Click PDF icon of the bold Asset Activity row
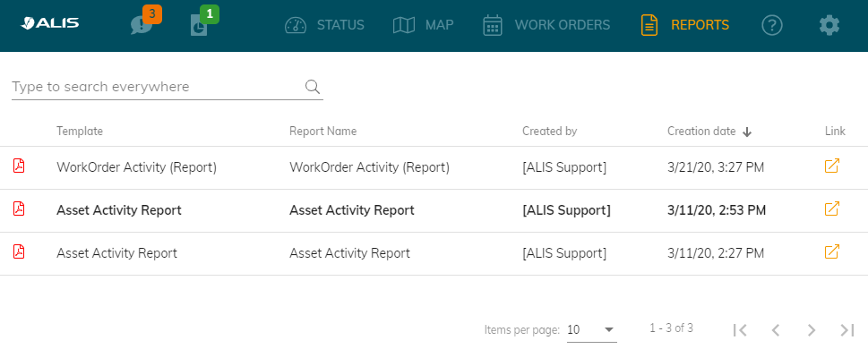Image resolution: width=868 pixels, height=349 pixels. (19, 209)
